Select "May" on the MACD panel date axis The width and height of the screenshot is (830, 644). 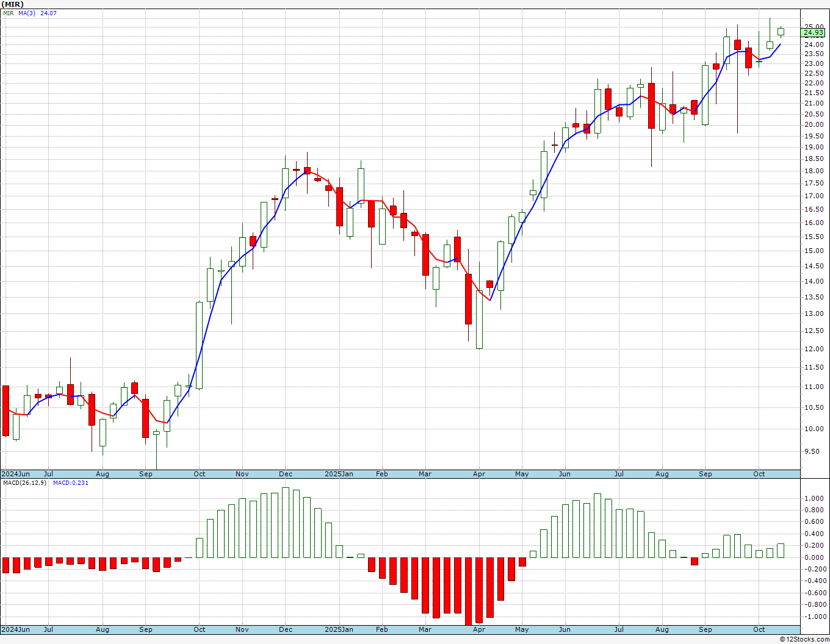522,629
